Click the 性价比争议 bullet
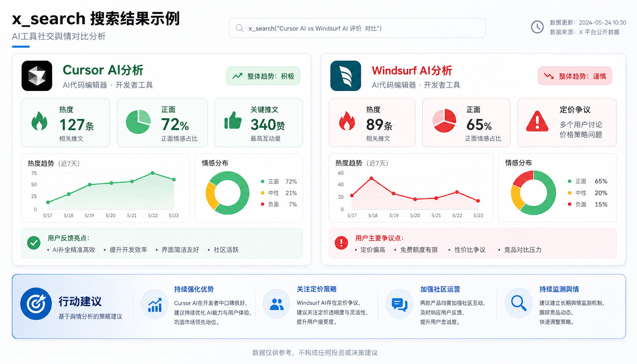The image size is (637, 364). coord(470,250)
